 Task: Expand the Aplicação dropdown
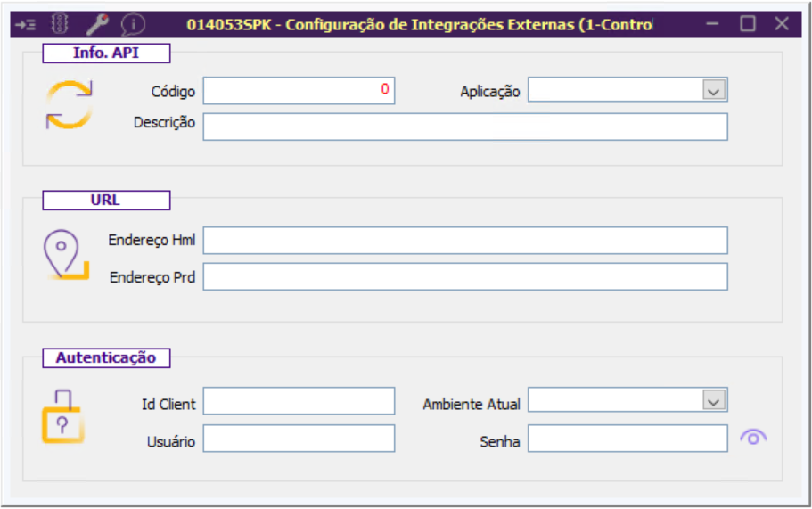pos(713,90)
